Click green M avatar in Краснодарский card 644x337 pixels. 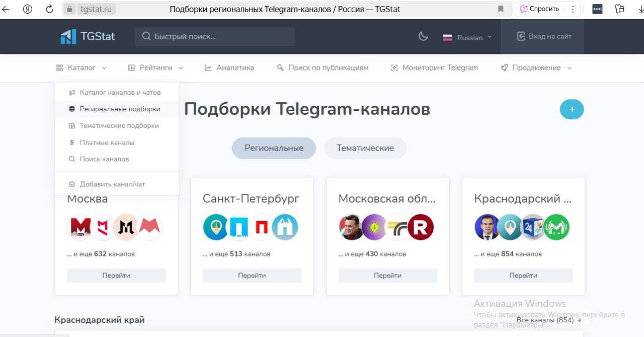(x=556, y=227)
